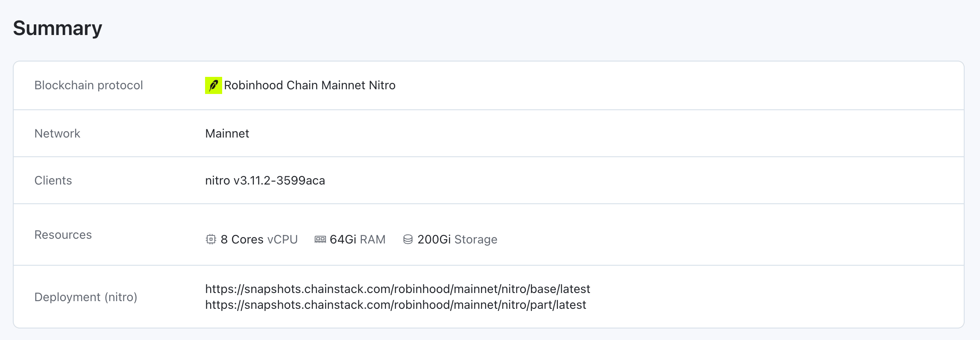Click the Summary heading
The width and height of the screenshot is (980, 340).
point(58,28)
